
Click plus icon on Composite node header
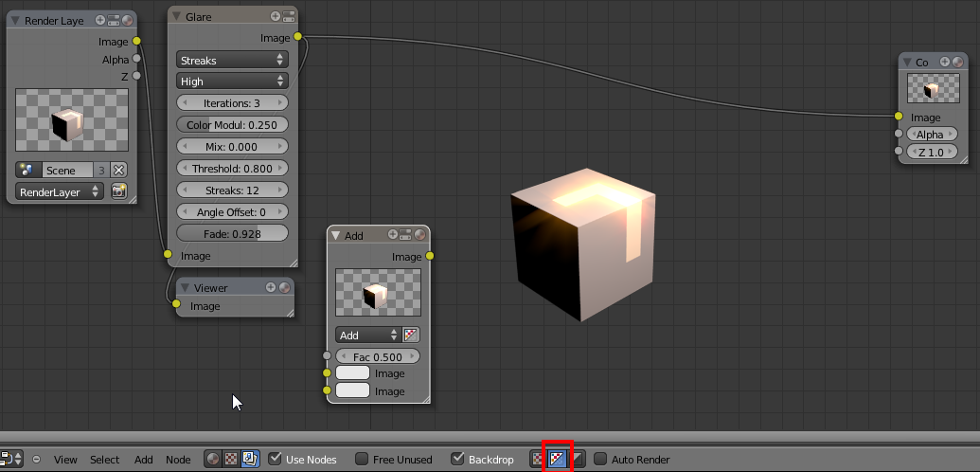pyautogui.click(x=945, y=62)
